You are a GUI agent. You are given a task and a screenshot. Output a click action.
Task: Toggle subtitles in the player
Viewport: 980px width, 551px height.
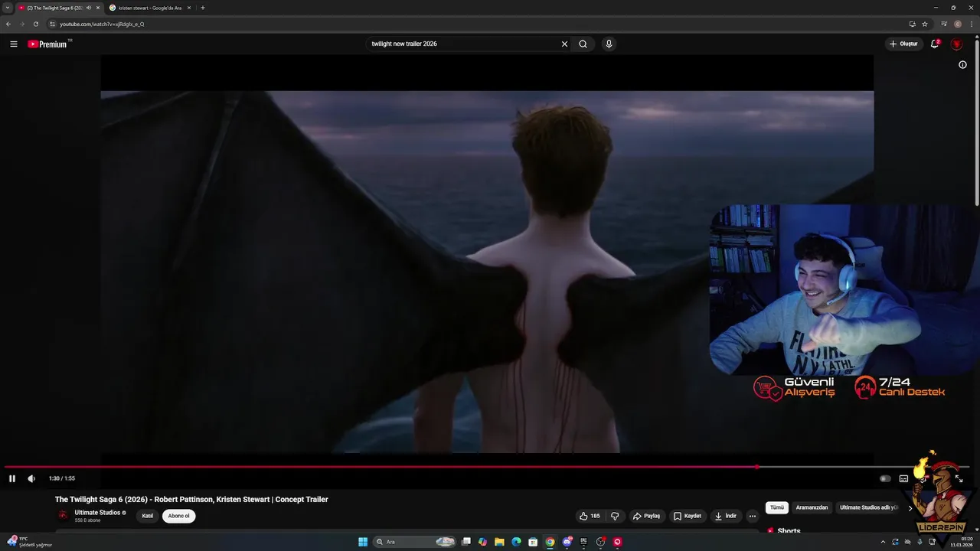903,478
